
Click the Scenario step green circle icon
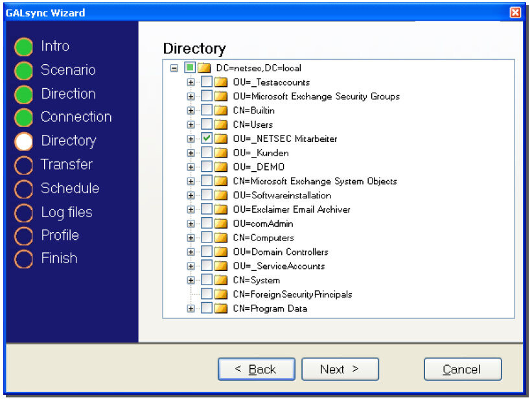[23, 71]
